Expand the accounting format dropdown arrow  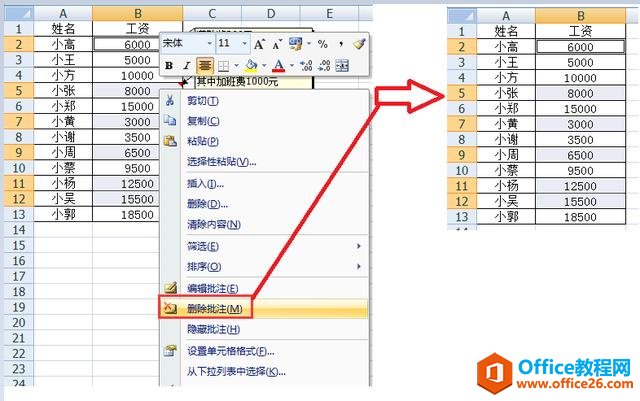coord(309,43)
